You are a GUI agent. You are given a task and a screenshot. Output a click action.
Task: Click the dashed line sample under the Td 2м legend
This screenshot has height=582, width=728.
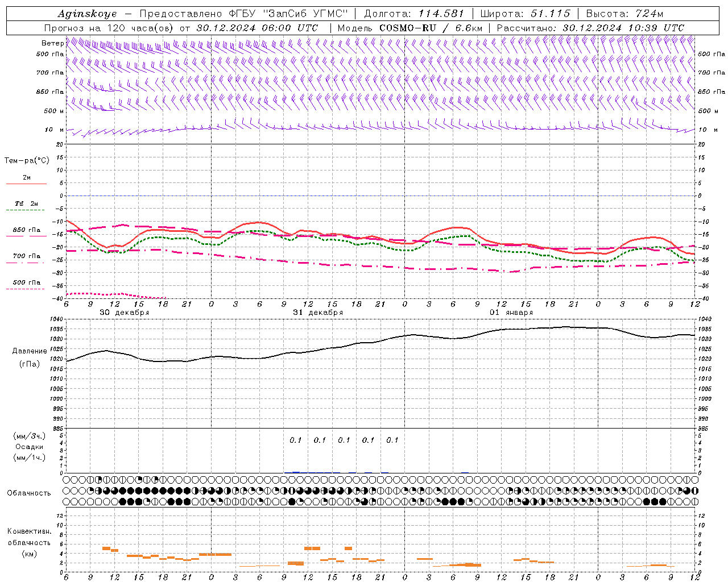(26, 210)
